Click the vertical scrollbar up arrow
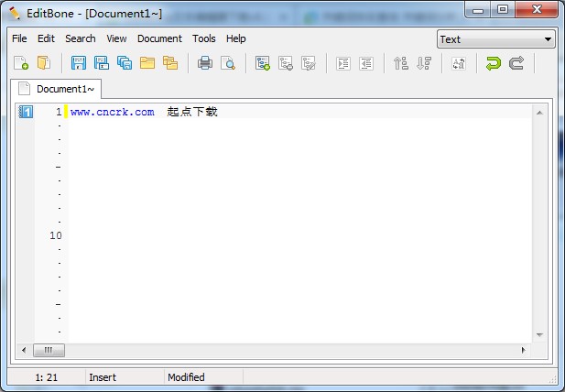This screenshot has height=392, width=565. click(539, 113)
